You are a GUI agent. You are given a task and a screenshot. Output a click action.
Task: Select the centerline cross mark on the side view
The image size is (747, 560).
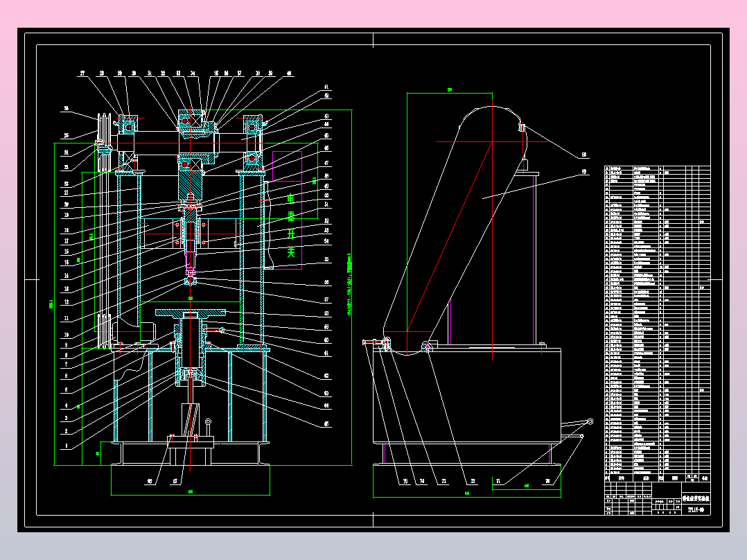tap(492, 141)
